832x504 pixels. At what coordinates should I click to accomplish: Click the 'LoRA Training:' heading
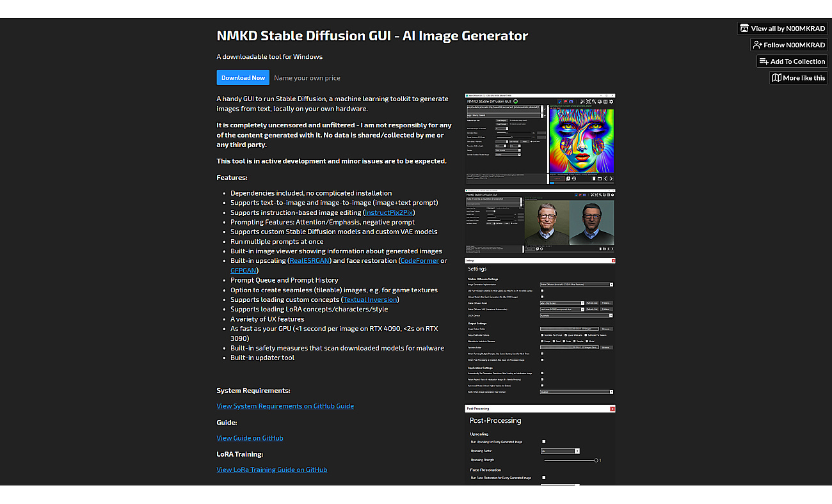click(240, 454)
